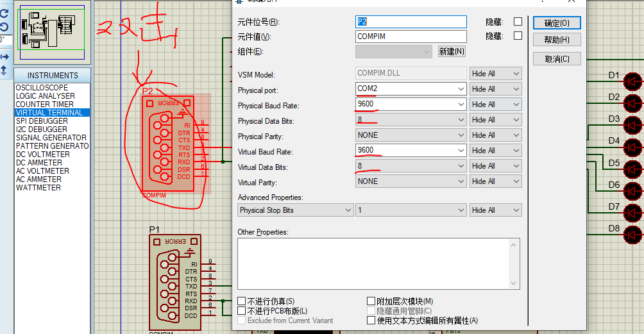Screen dimensions: 644x334
Task: Click the component value field COMPIM
Action: tap(411, 37)
